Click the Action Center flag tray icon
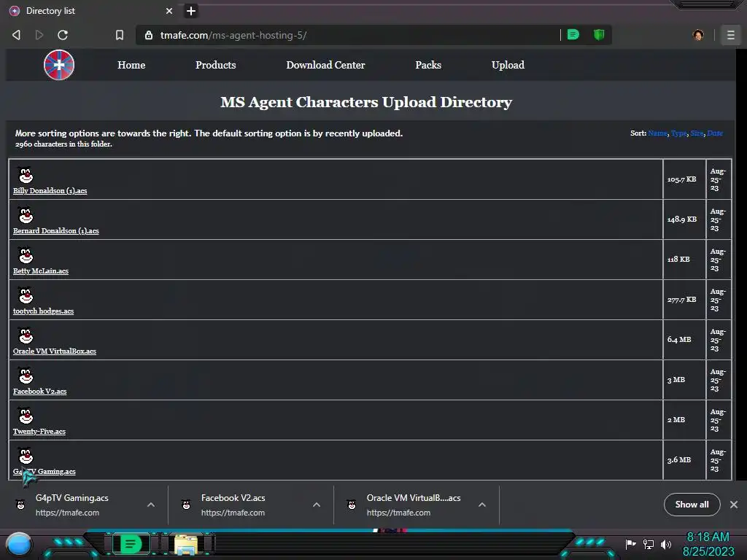The image size is (747, 560). coord(630,544)
